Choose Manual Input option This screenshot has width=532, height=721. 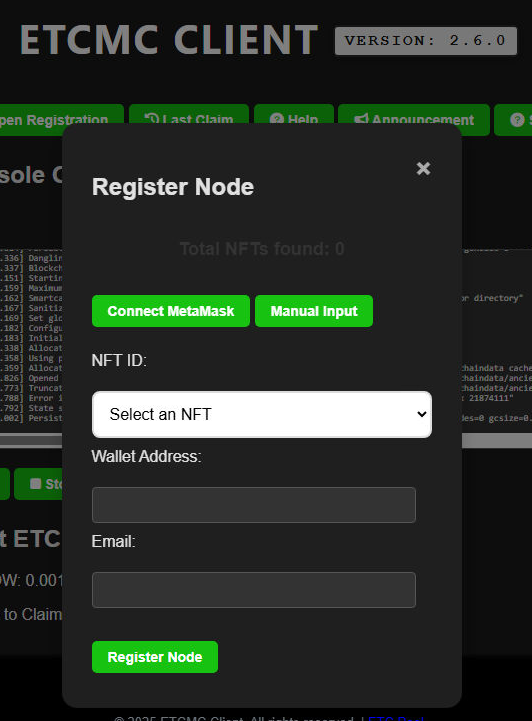click(x=314, y=311)
